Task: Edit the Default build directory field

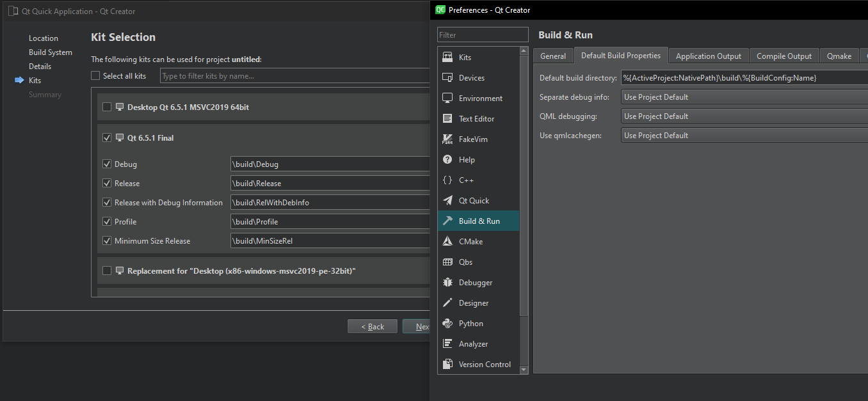Action: (744, 78)
